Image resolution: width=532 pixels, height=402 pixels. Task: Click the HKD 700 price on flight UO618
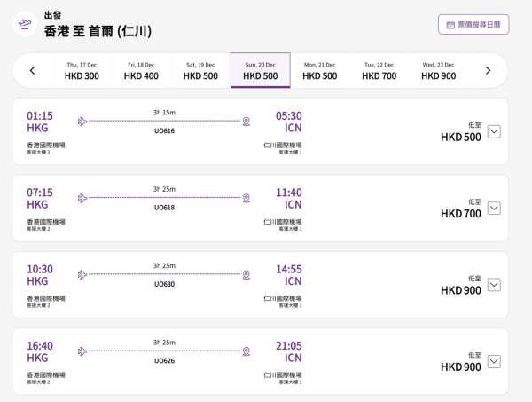click(461, 214)
